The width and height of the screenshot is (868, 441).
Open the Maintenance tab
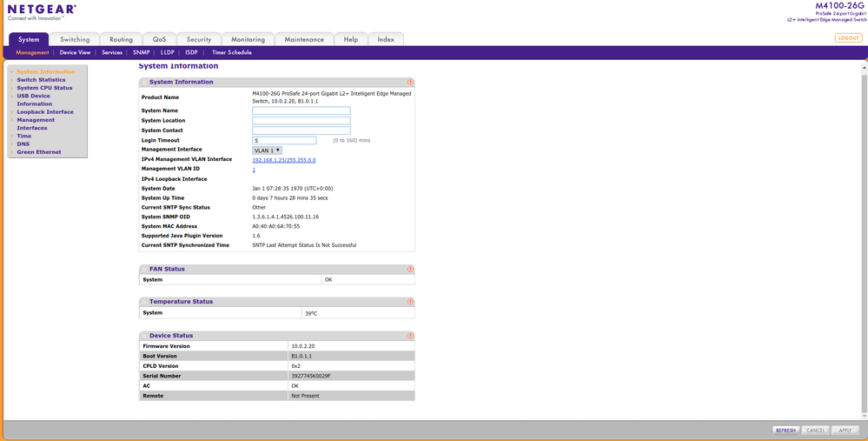pyautogui.click(x=304, y=39)
